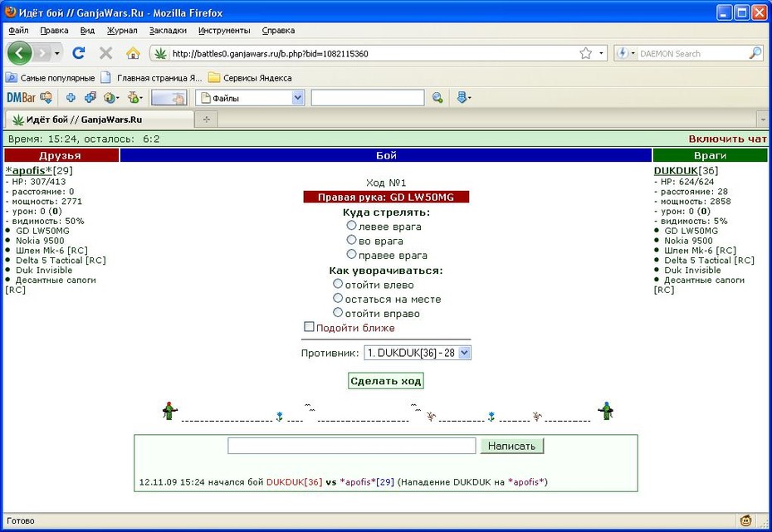Select the отойти вправо dodge option
Image resolution: width=772 pixels, height=532 pixels.
(338, 312)
